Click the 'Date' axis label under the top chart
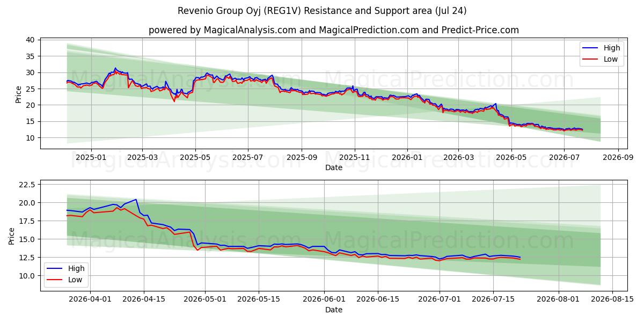 [334, 167]
